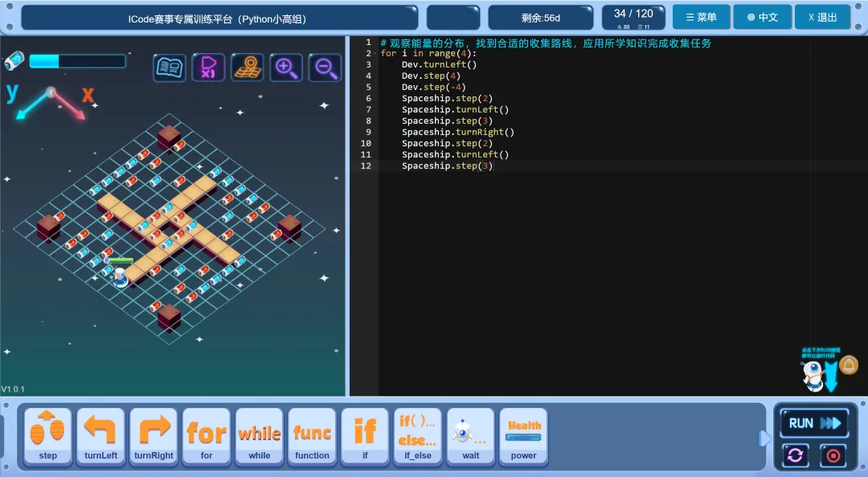Click the 34 / 120 level counter

[633, 18]
